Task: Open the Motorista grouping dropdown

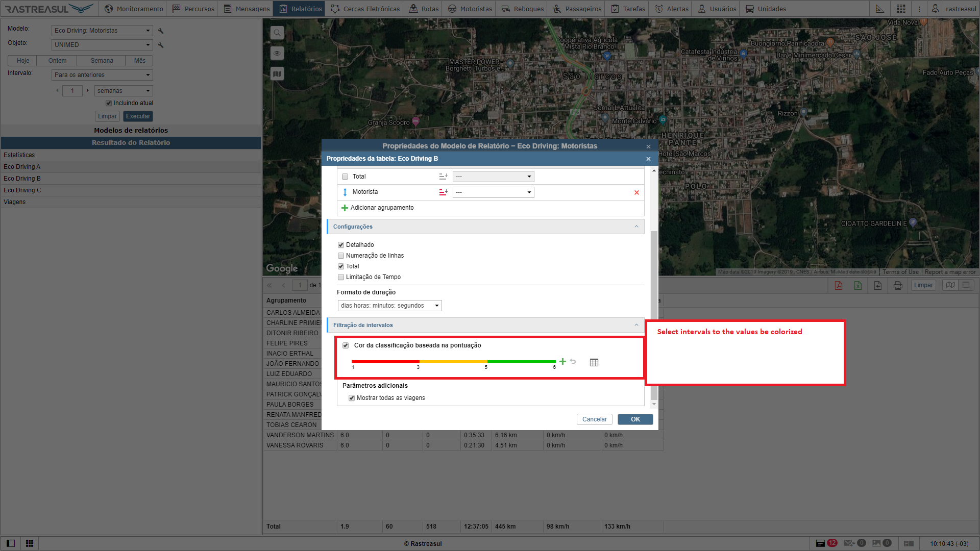Action: coord(493,192)
